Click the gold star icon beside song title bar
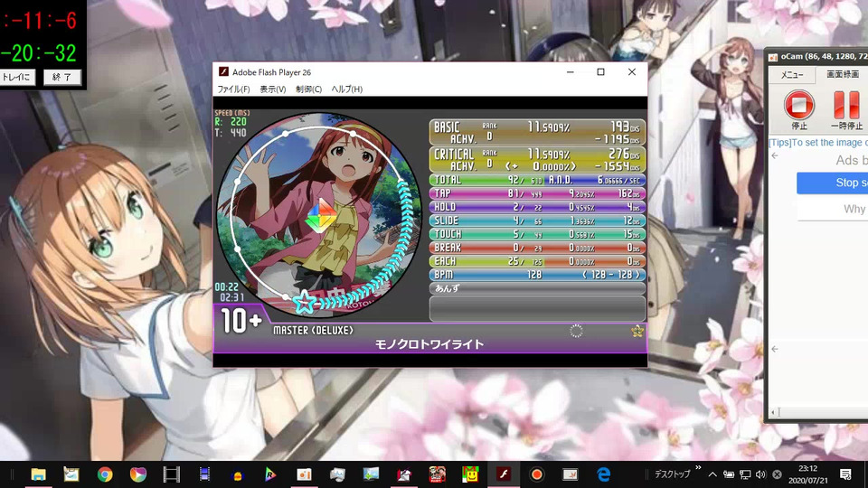The height and width of the screenshot is (488, 868). pyautogui.click(x=637, y=331)
